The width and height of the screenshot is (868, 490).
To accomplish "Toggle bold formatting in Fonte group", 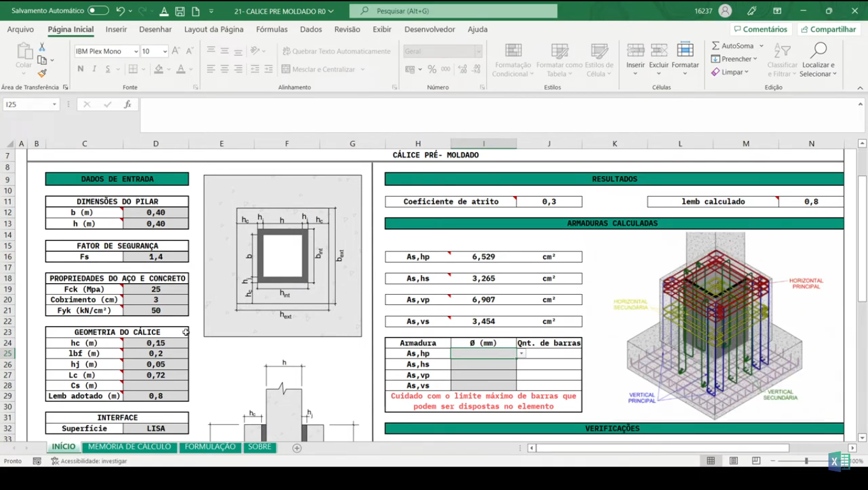I will point(80,69).
